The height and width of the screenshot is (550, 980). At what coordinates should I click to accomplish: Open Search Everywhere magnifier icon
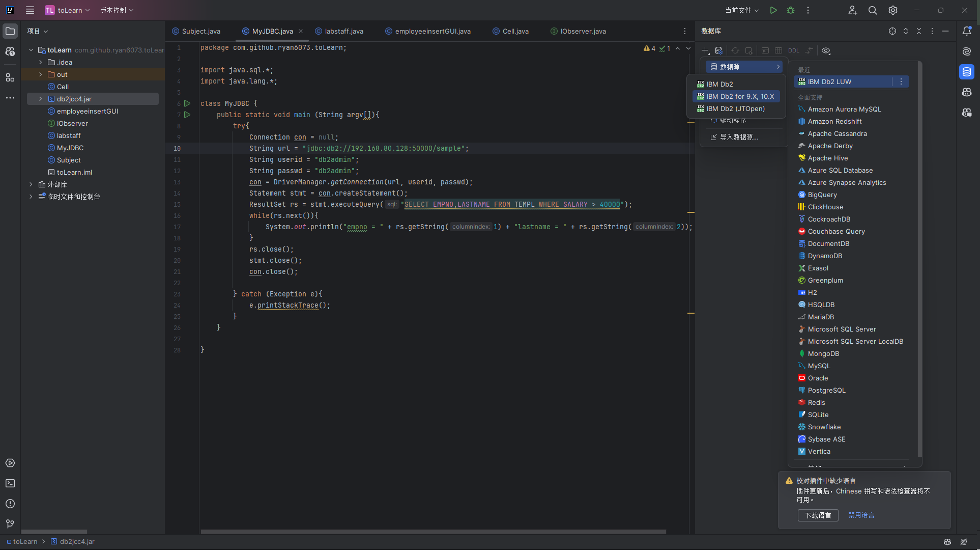(x=873, y=10)
